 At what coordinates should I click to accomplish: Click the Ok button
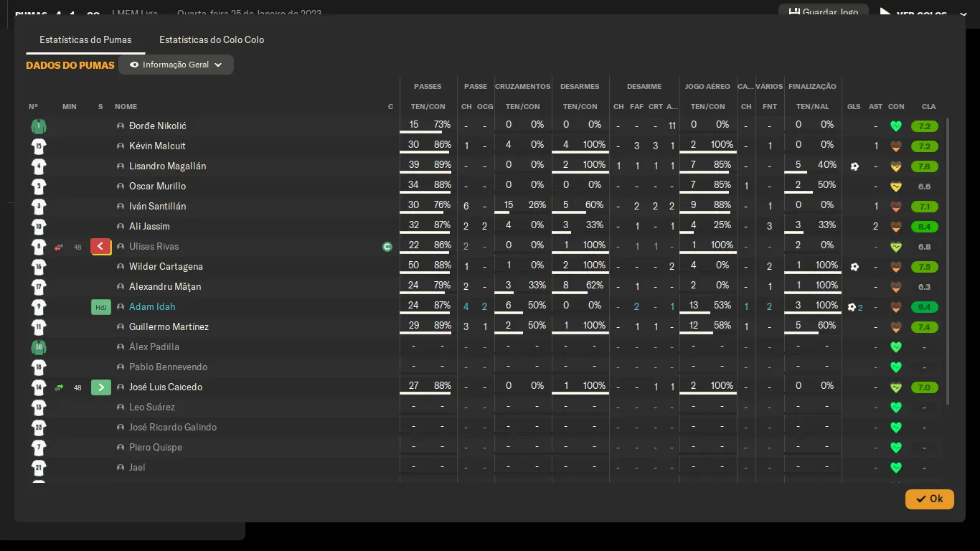click(x=930, y=499)
